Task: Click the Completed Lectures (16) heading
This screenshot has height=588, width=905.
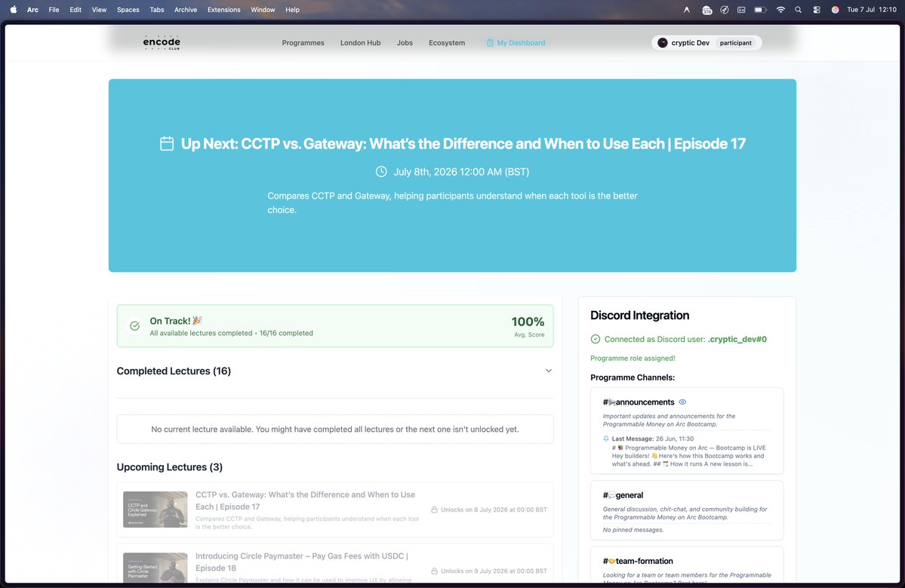Action: [x=174, y=371]
